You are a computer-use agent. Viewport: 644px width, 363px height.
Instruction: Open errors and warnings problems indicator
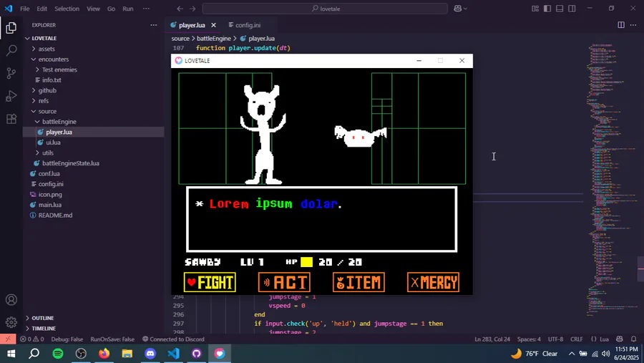tap(32, 339)
